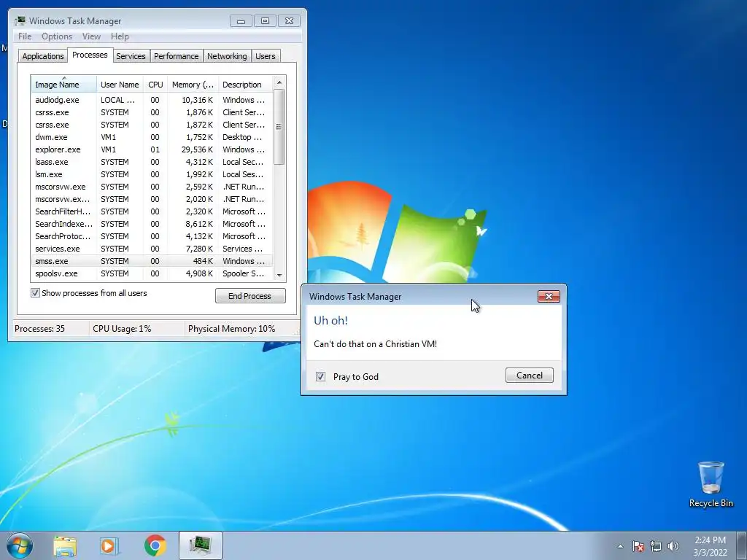
Task: Sort by User Name column header
Action: pos(120,85)
